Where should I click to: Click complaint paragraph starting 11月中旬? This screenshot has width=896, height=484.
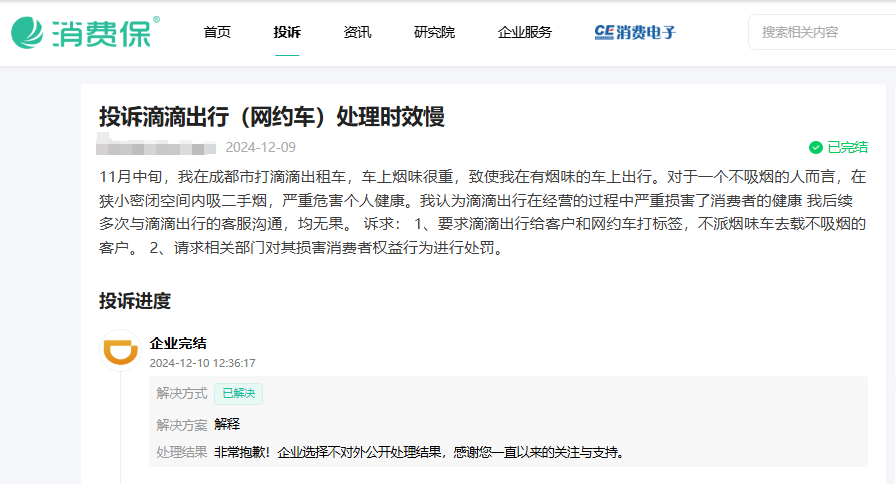tap(483, 212)
